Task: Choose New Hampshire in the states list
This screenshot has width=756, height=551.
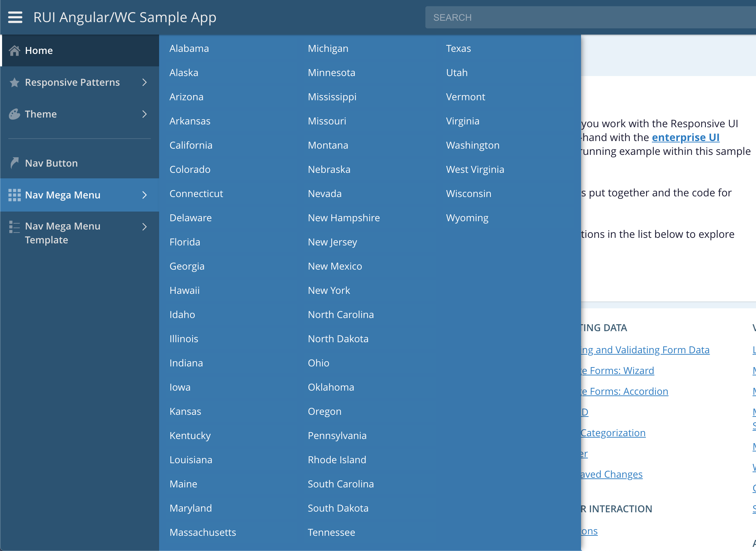Action: [344, 218]
